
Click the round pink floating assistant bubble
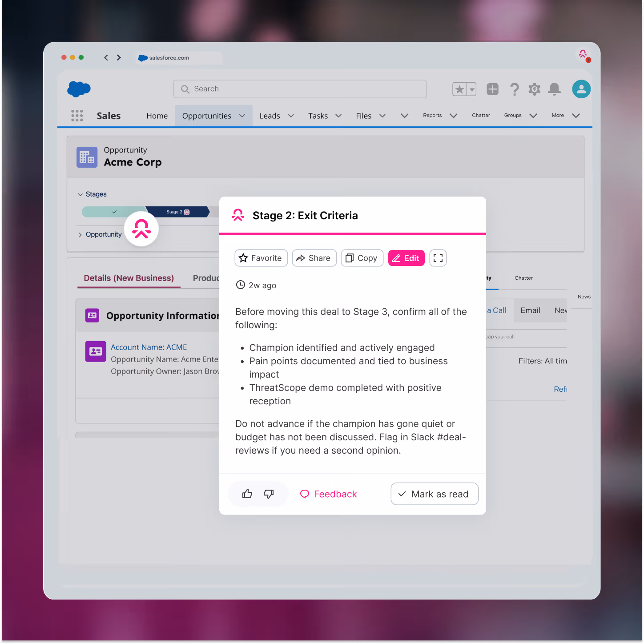point(141,229)
